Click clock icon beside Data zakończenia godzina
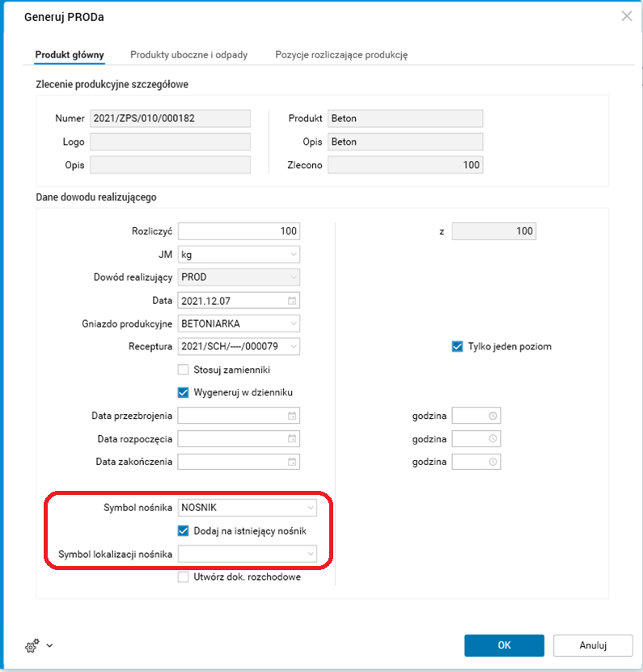The image size is (643, 672). point(492,463)
